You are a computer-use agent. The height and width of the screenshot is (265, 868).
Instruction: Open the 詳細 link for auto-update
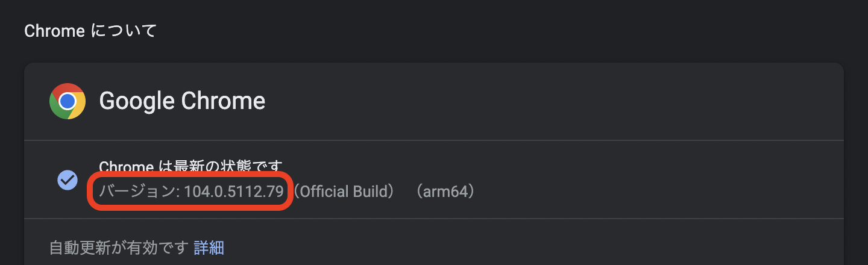209,248
